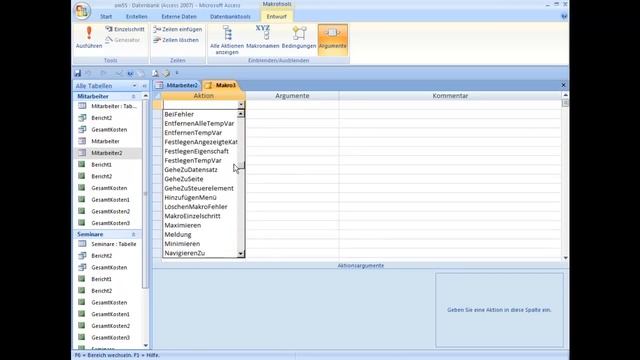Click the print preview magnifier icon in quick access bar
The image size is (640, 360).
[x=155, y=73]
